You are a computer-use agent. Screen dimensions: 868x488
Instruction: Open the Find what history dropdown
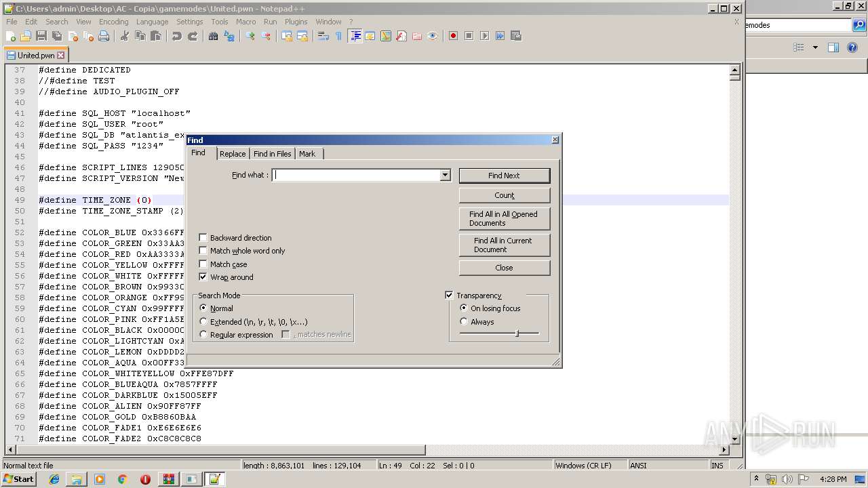pos(445,175)
